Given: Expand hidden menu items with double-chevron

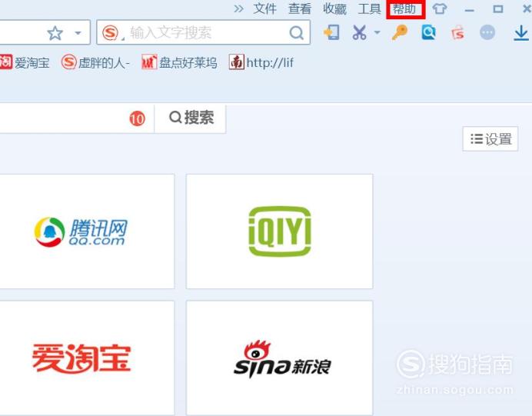Looking at the screenshot, I should tap(239, 8).
